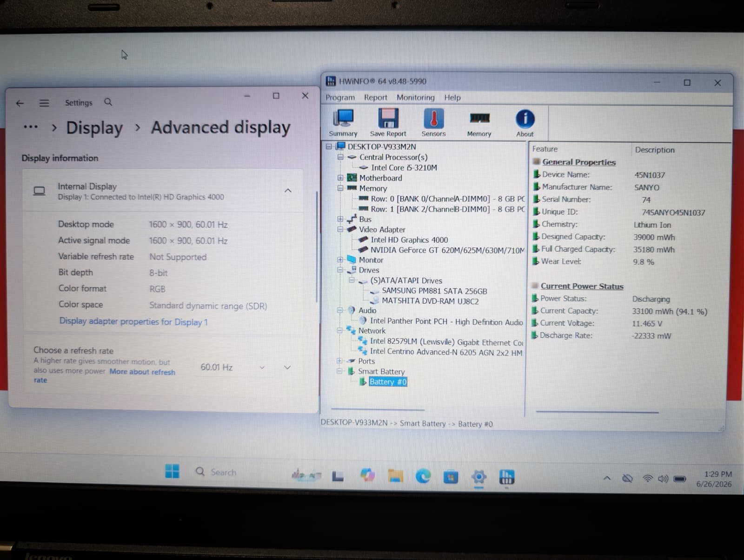Screen dimensions: 744x560
Task: Click the volume speaker tray icon
Action: 663,479
